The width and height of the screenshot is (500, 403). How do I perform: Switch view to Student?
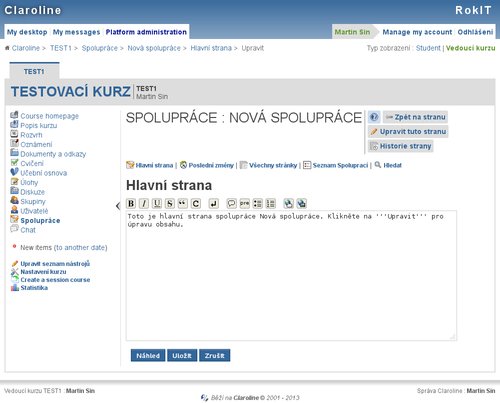pos(428,48)
